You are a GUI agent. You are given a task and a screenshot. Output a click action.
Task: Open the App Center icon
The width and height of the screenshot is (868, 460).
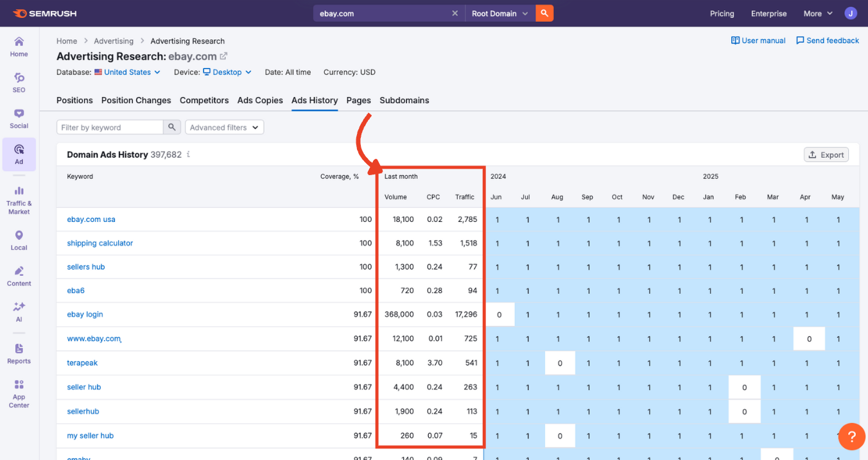click(19, 393)
